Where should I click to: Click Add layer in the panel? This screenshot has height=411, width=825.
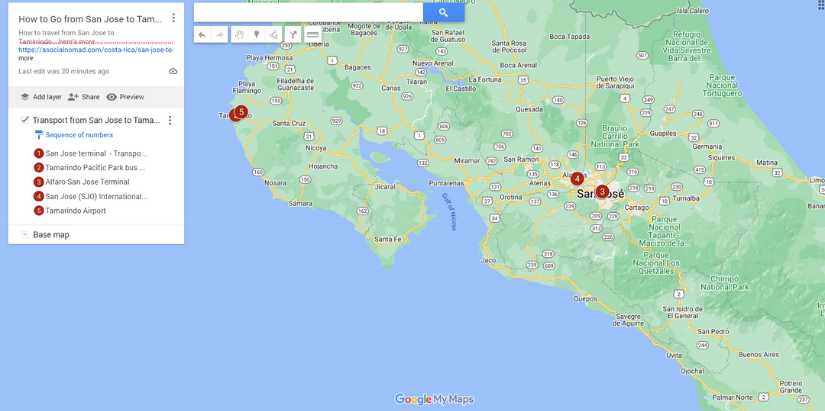40,97
